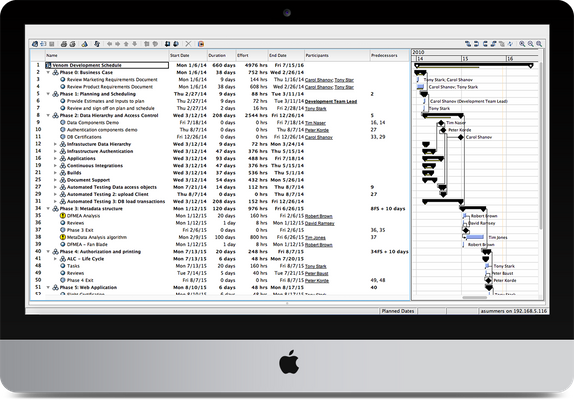Select Automated Testing 2: upload Client row
574x400 pixels.
click(220, 194)
